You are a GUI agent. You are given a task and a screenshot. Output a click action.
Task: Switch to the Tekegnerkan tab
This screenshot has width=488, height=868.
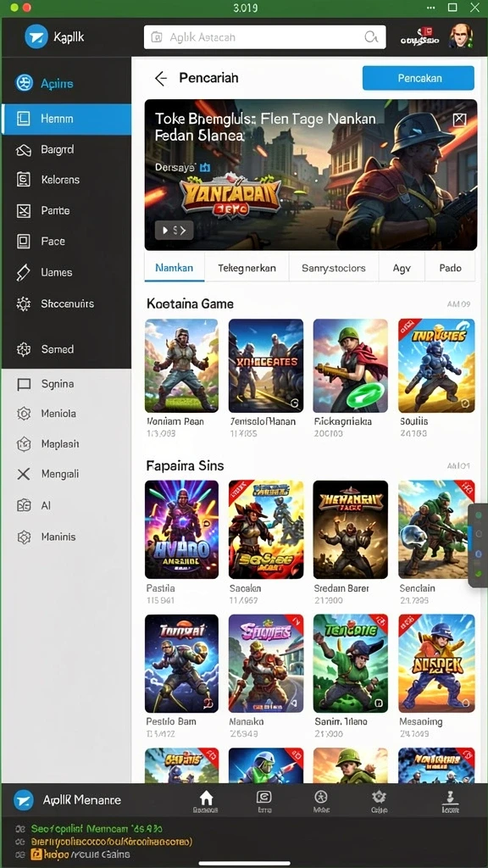pyautogui.click(x=247, y=268)
